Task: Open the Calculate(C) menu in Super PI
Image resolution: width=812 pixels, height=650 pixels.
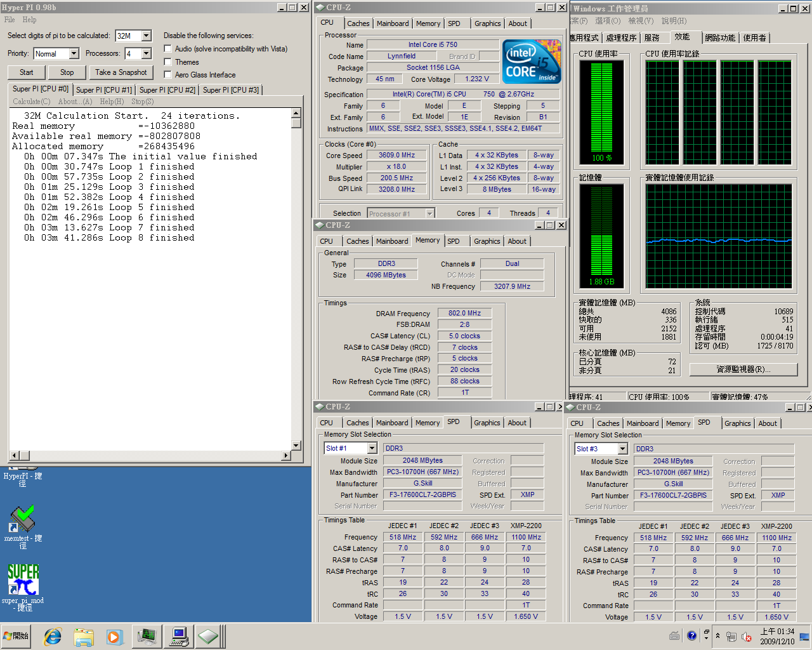Action: tap(32, 102)
